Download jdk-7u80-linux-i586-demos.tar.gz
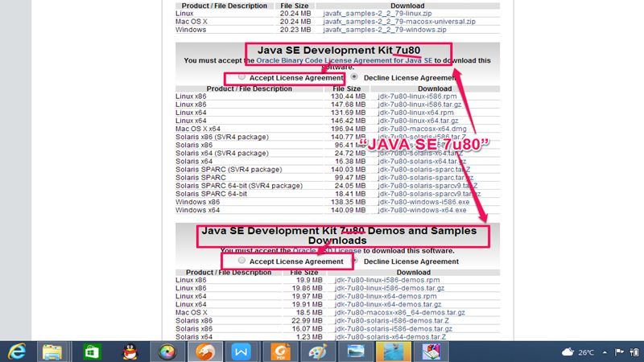644x362 pixels. click(x=390, y=288)
